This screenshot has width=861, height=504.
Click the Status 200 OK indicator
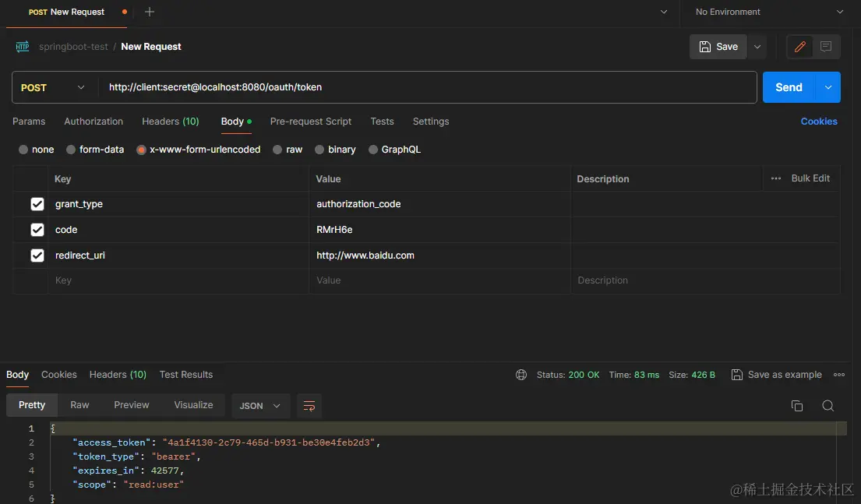point(568,375)
